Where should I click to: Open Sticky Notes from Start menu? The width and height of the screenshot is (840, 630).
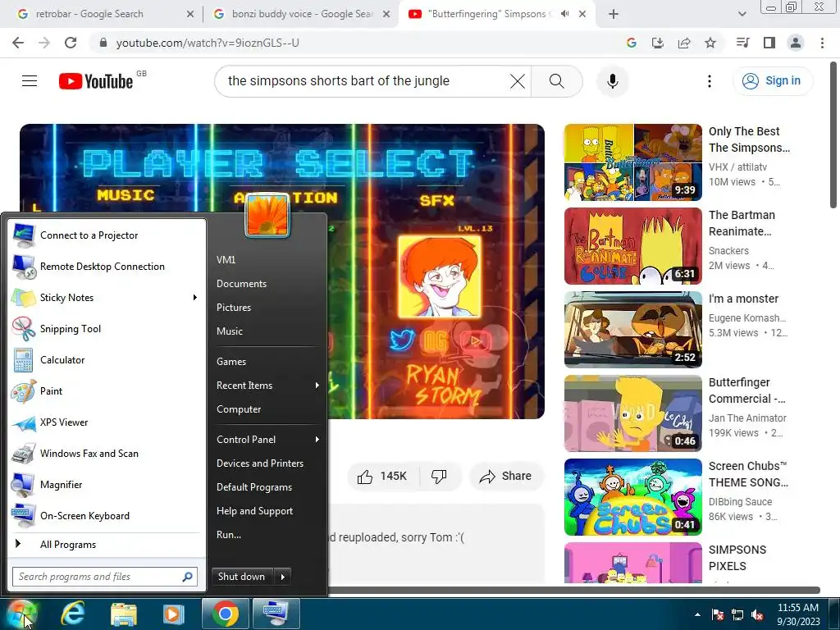coord(106,297)
